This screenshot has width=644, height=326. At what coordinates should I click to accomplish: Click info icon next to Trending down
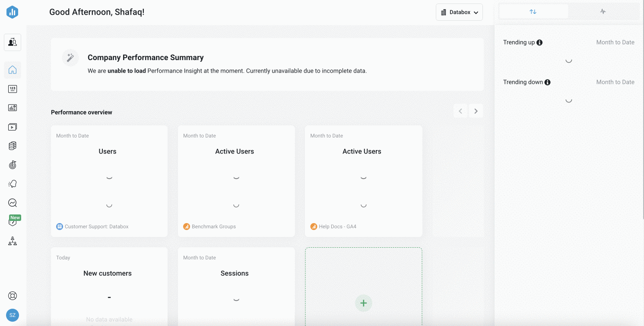tap(547, 82)
